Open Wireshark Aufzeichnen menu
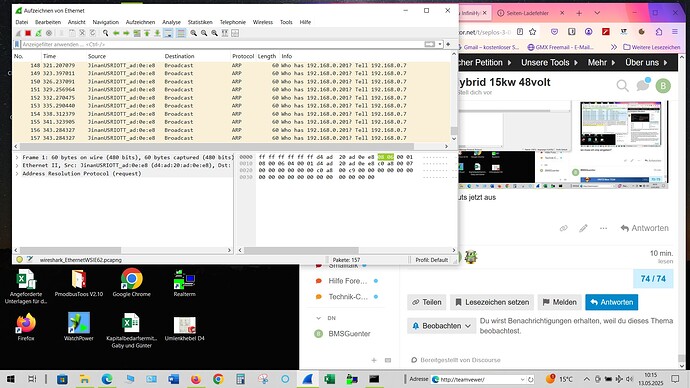 (x=140, y=22)
